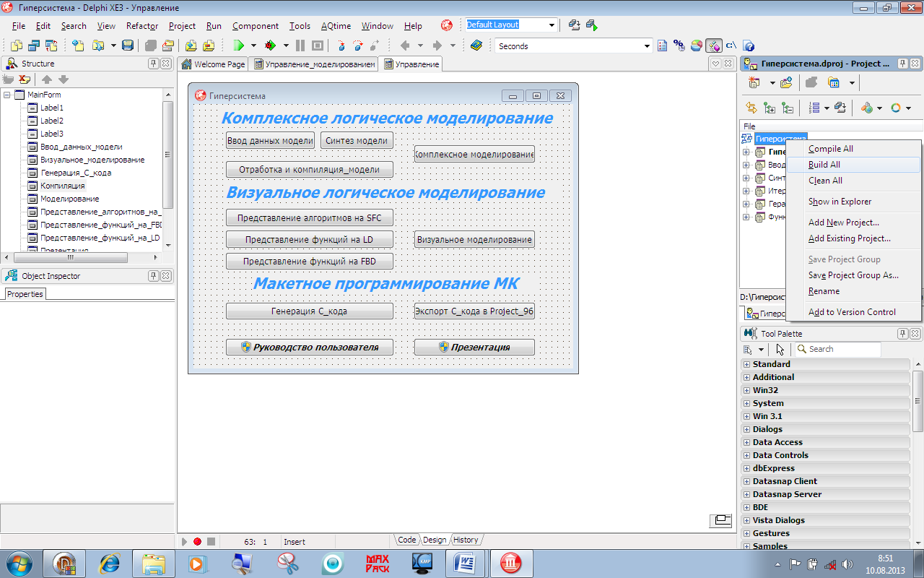Click the Trace Into step icon
924x578 pixels.
(x=340, y=46)
